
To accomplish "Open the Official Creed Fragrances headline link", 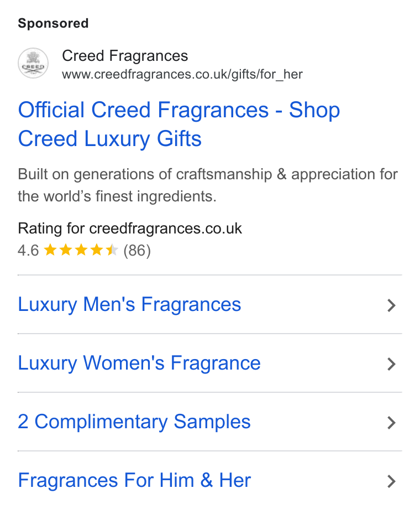I will click(x=179, y=124).
